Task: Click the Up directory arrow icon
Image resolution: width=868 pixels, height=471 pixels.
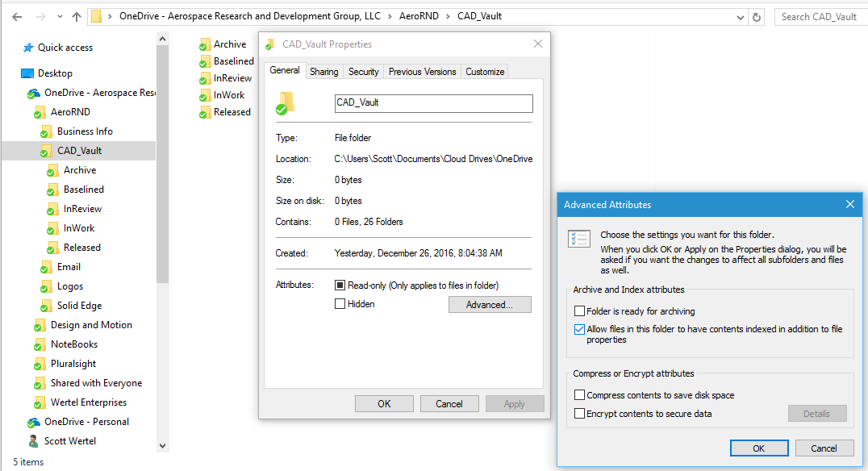Action: pyautogui.click(x=77, y=16)
